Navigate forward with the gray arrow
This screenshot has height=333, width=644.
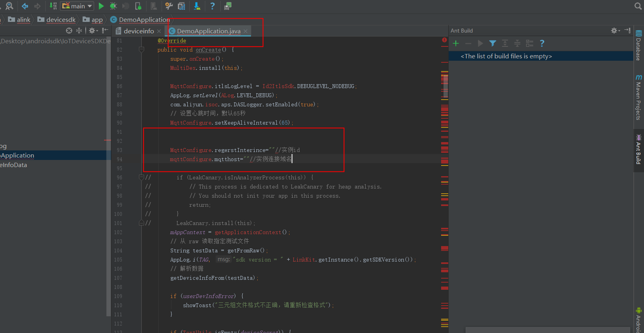(x=37, y=6)
